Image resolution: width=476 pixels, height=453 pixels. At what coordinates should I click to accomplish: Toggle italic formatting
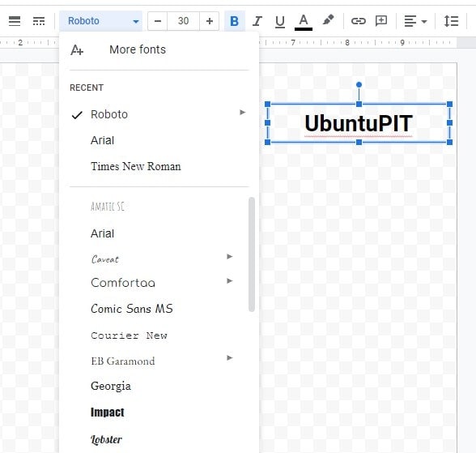[x=257, y=21]
